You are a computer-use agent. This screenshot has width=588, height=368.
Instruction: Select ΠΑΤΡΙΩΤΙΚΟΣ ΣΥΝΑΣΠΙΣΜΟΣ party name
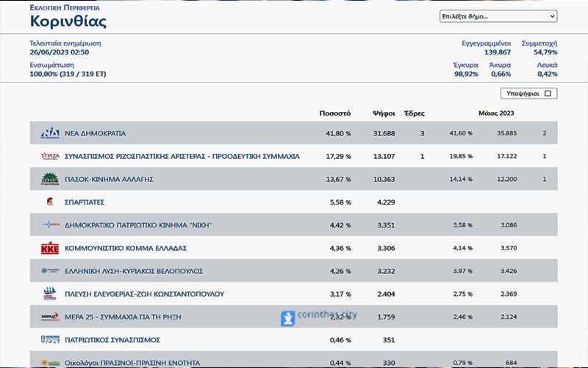112,340
